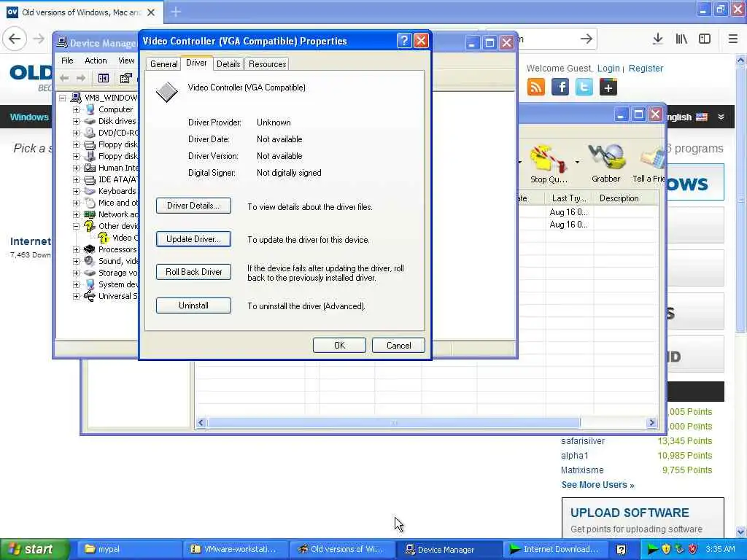Image resolution: width=747 pixels, height=560 pixels.
Task: Select the System devices icon in tree
Action: click(x=90, y=284)
